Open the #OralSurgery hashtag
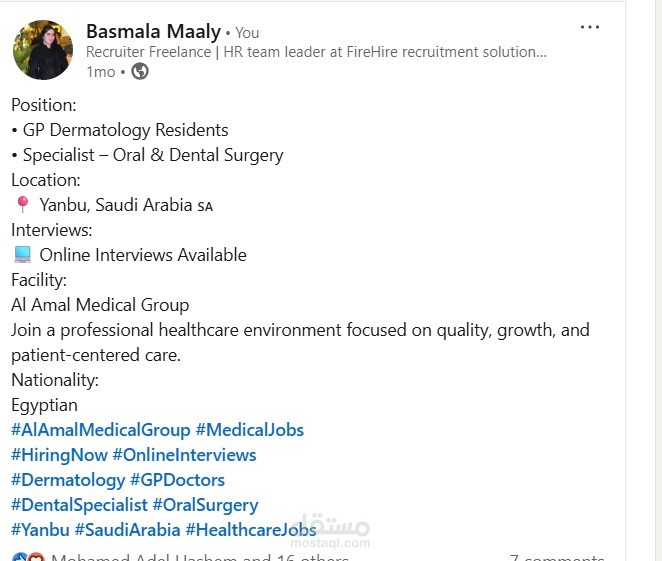 [205, 505]
